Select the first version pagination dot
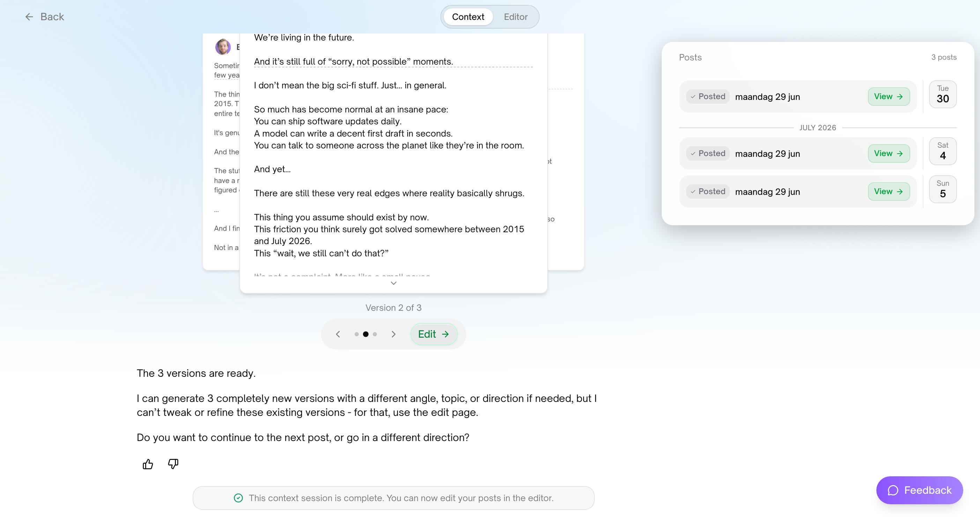 click(x=356, y=334)
